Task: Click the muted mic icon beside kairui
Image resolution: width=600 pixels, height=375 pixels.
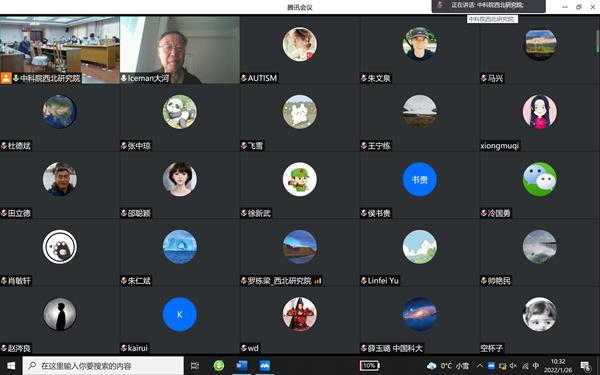Action: click(x=124, y=348)
